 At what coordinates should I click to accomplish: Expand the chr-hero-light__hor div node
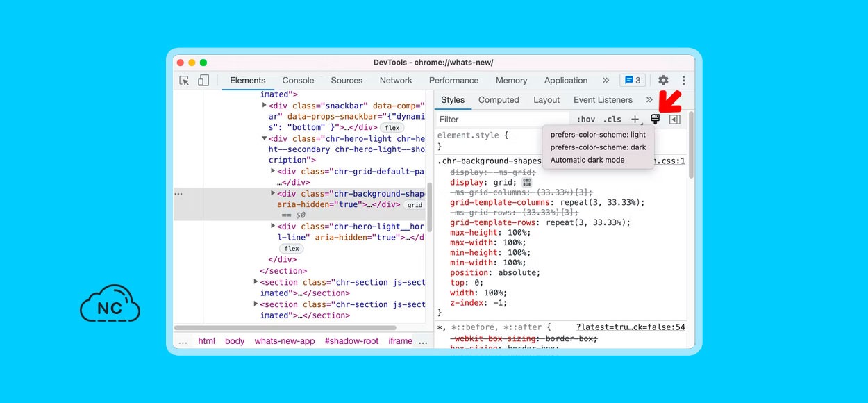tap(273, 226)
